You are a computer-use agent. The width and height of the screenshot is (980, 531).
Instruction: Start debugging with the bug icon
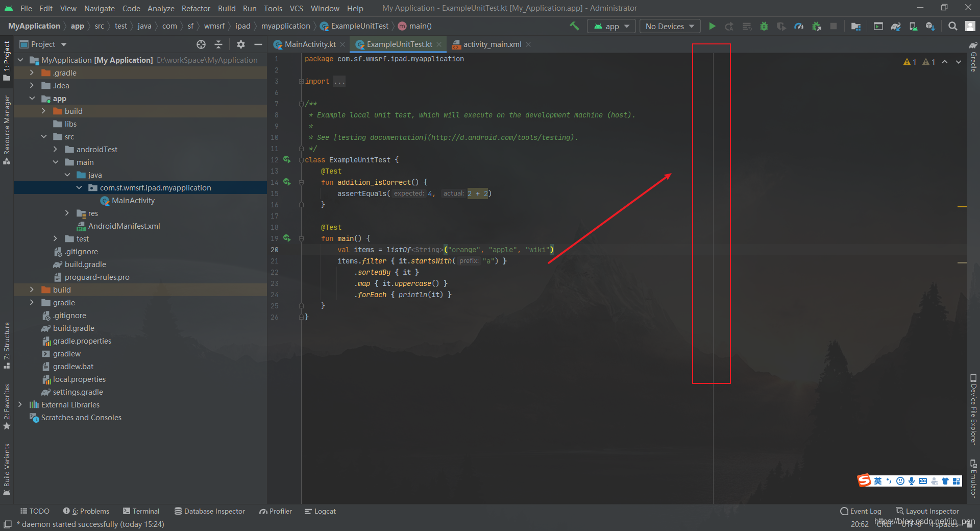pyautogui.click(x=764, y=26)
